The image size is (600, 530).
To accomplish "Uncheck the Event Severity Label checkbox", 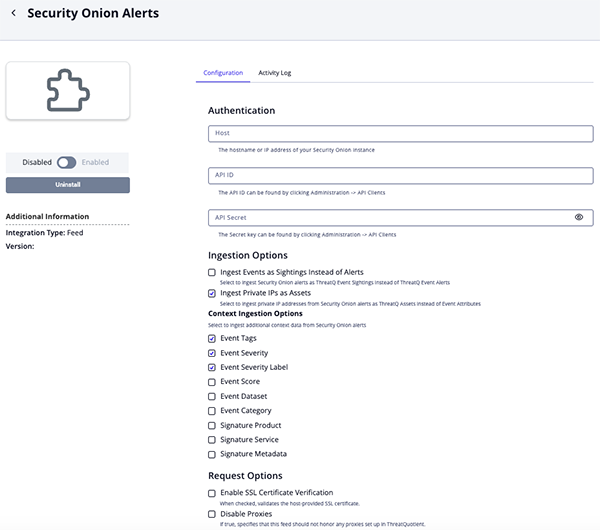I will 212,368.
